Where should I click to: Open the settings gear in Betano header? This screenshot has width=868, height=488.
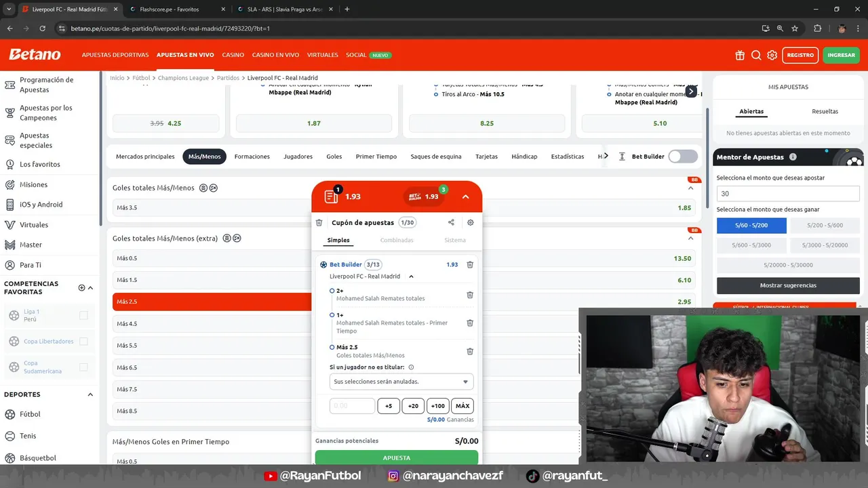772,55
